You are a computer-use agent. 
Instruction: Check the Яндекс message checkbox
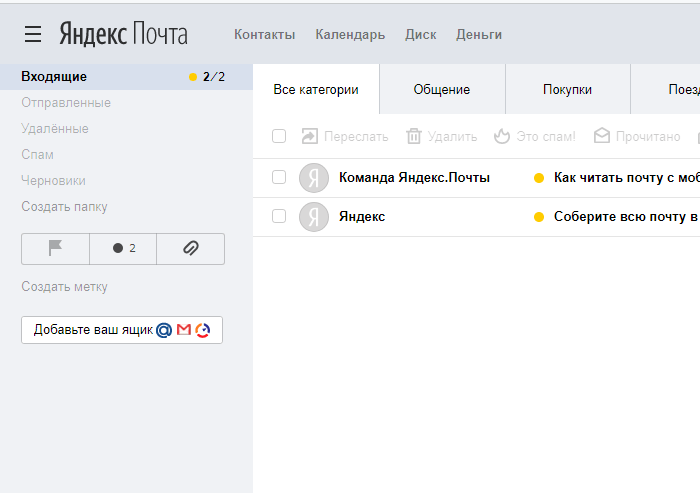point(279,216)
